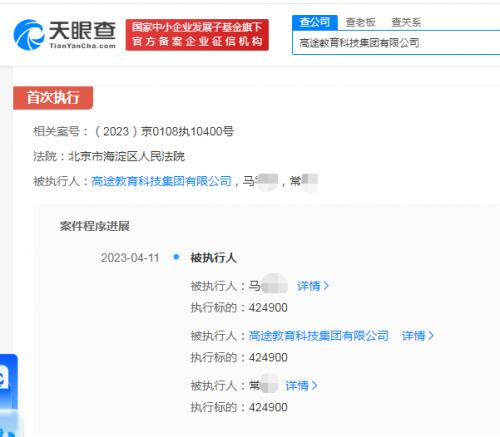This screenshot has width=500, height=437.
Task: Select the 查公司 search tab
Action: click(315, 22)
